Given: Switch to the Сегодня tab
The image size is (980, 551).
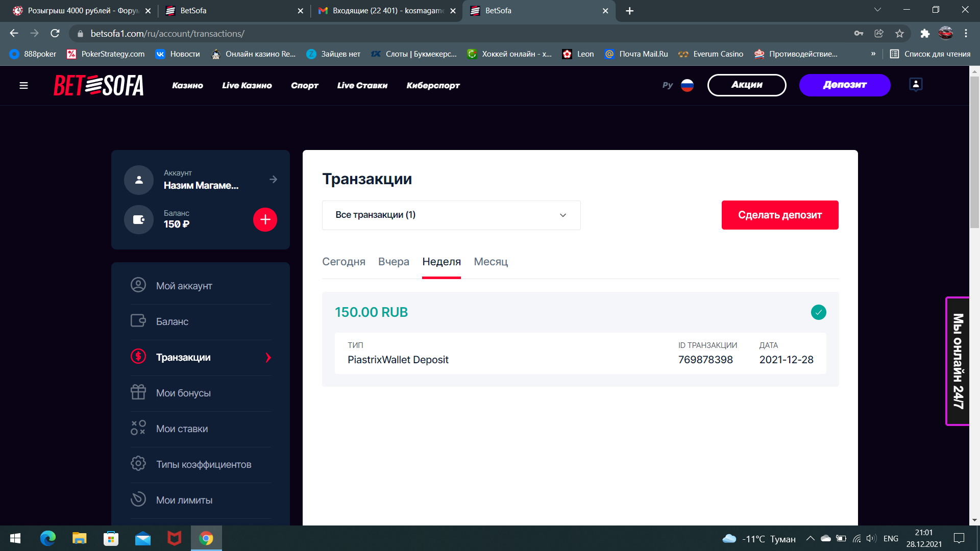Looking at the screenshot, I should 344,262.
